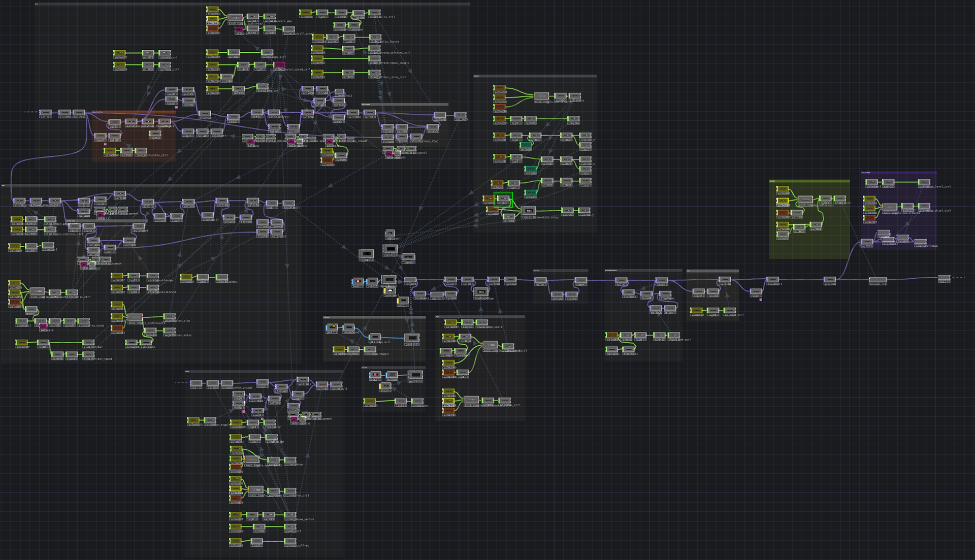Click the 'Box' node beside the green-highlighted node

point(529,210)
